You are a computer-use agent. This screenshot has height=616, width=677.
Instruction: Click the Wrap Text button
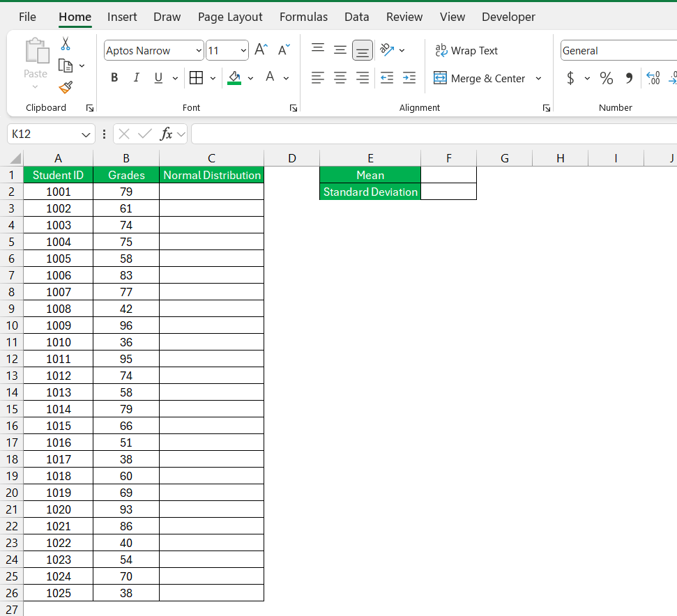(x=466, y=50)
